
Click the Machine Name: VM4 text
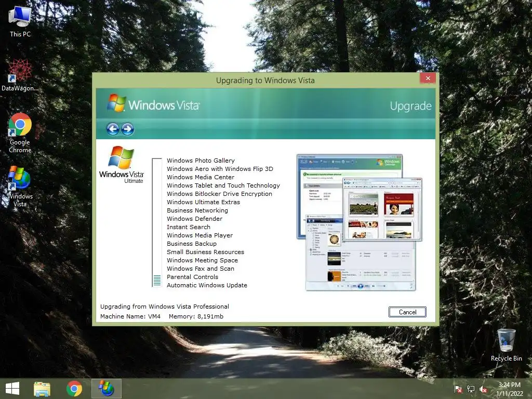point(130,316)
